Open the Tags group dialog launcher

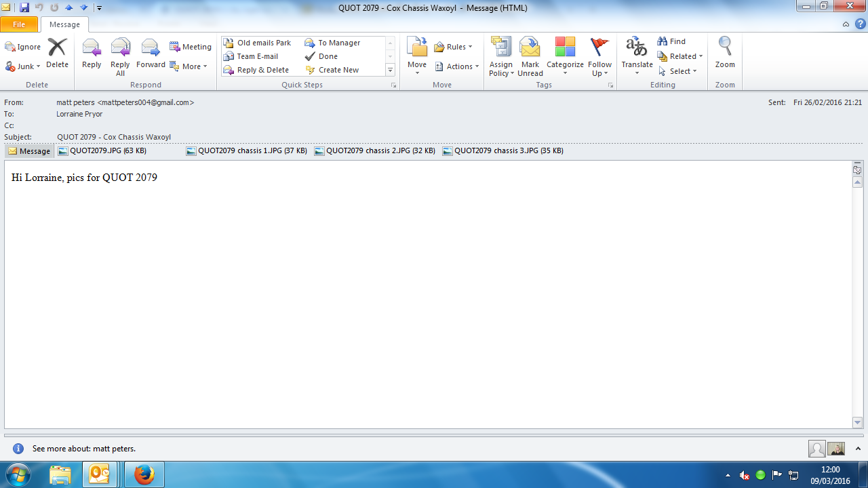[x=610, y=85]
